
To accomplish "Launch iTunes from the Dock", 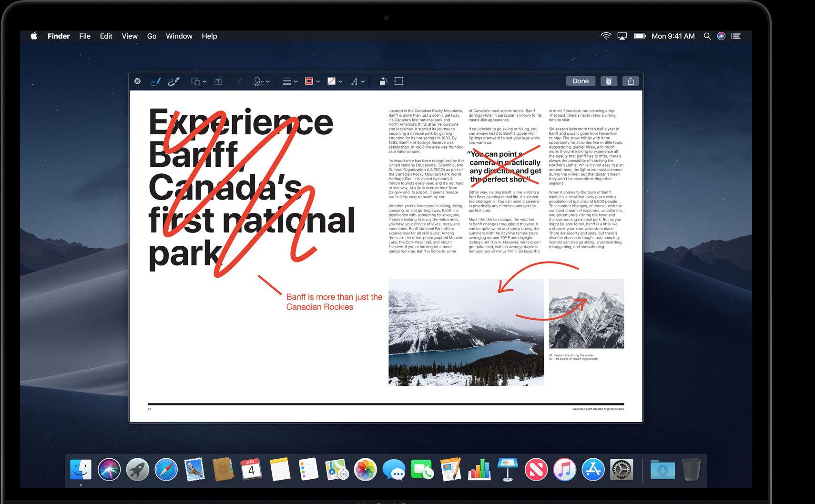I will point(565,470).
